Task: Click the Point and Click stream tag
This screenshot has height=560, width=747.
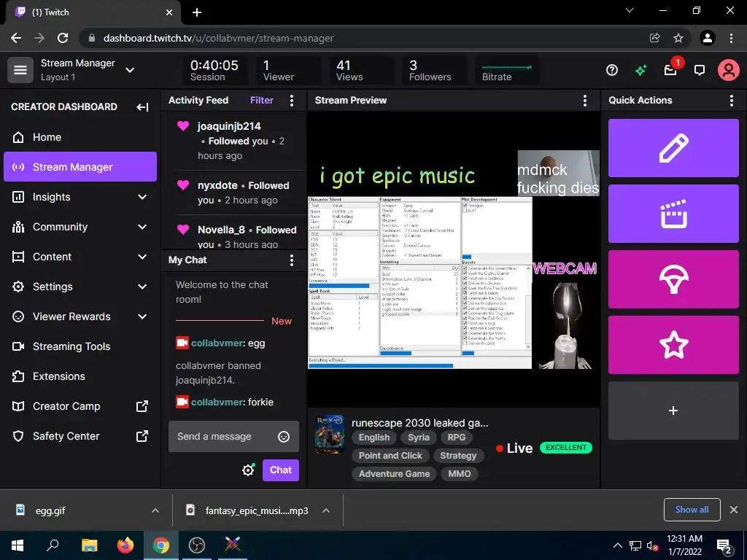Action: [x=390, y=456]
